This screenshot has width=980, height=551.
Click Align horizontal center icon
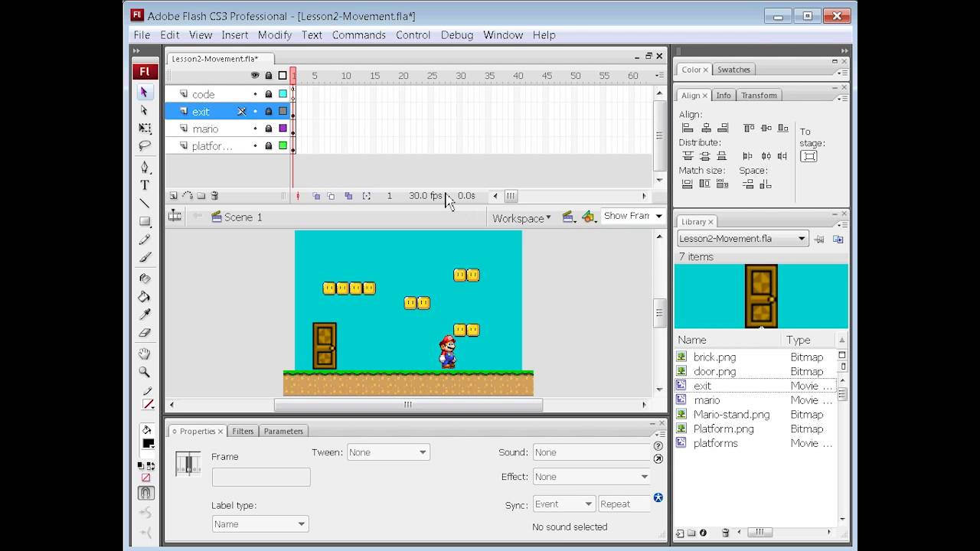[x=705, y=128]
